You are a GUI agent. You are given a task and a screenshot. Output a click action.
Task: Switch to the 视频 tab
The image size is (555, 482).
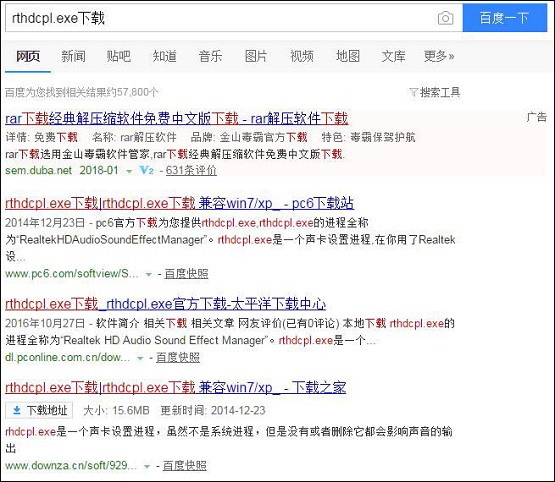[x=302, y=56]
